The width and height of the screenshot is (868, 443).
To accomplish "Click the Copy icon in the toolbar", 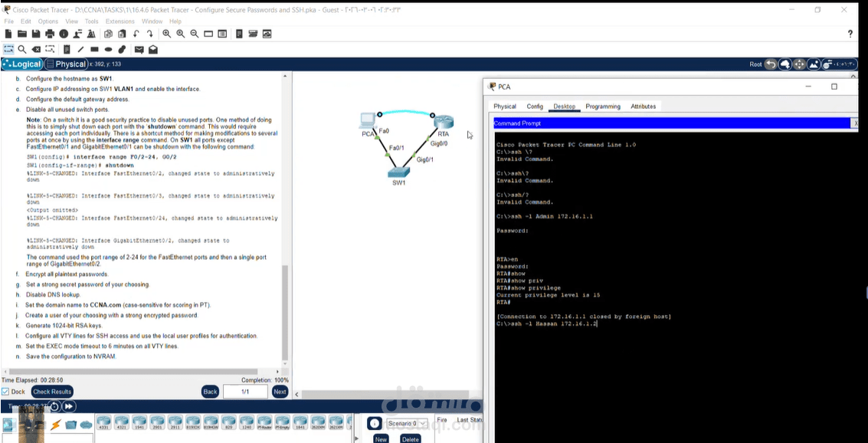I will click(x=108, y=34).
